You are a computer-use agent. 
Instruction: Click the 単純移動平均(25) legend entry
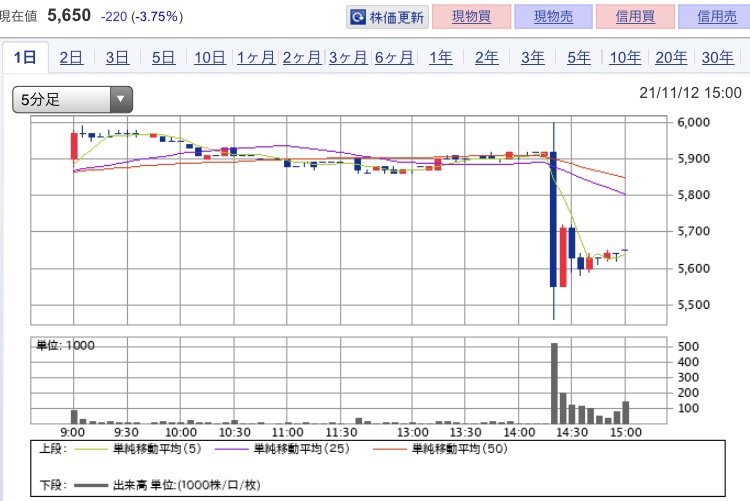click(x=282, y=449)
